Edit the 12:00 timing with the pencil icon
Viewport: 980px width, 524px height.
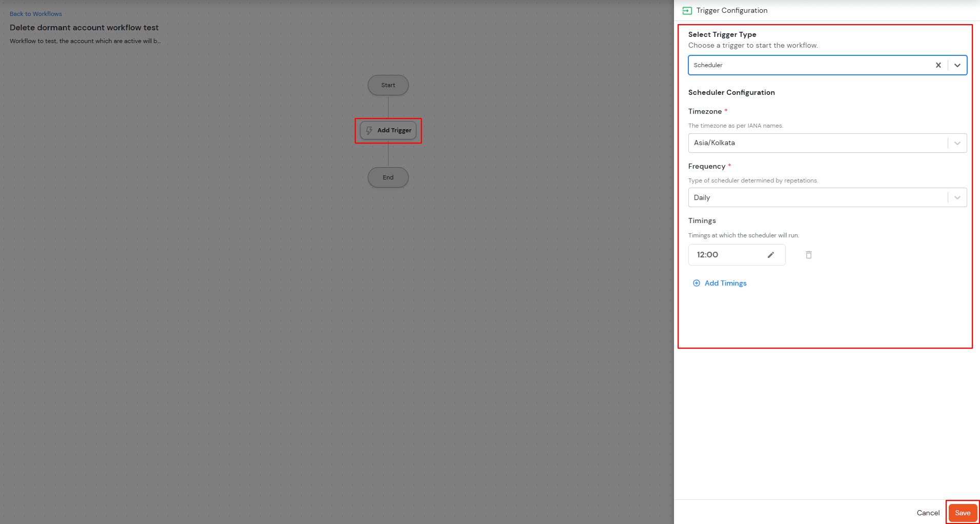(771, 254)
